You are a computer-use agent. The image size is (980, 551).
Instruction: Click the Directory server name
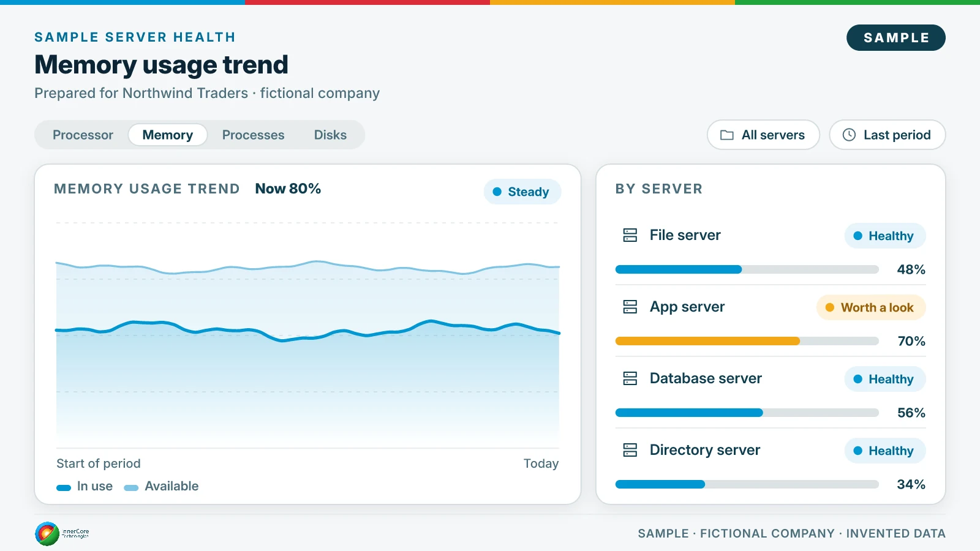pyautogui.click(x=705, y=450)
